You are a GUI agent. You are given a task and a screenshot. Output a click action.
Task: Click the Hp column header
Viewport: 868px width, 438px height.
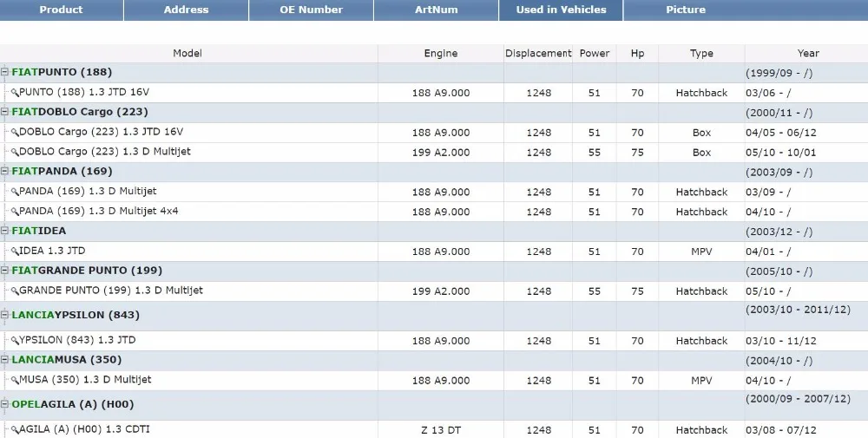click(638, 53)
